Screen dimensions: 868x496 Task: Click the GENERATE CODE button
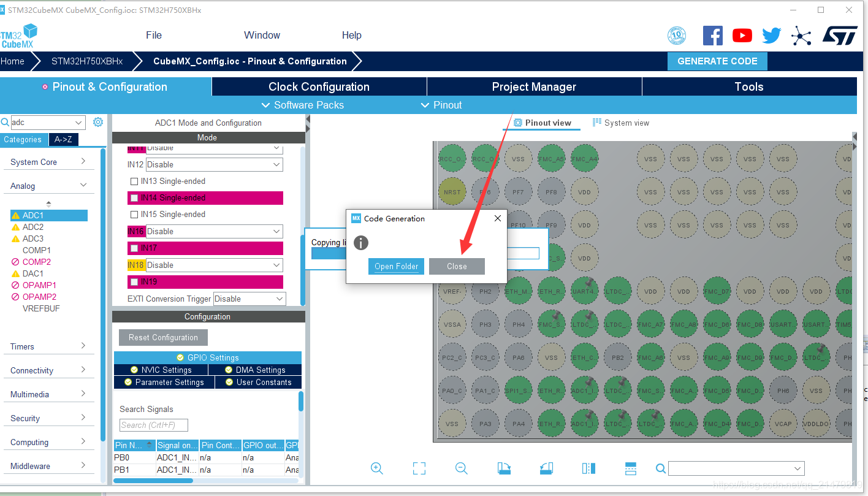coord(717,61)
